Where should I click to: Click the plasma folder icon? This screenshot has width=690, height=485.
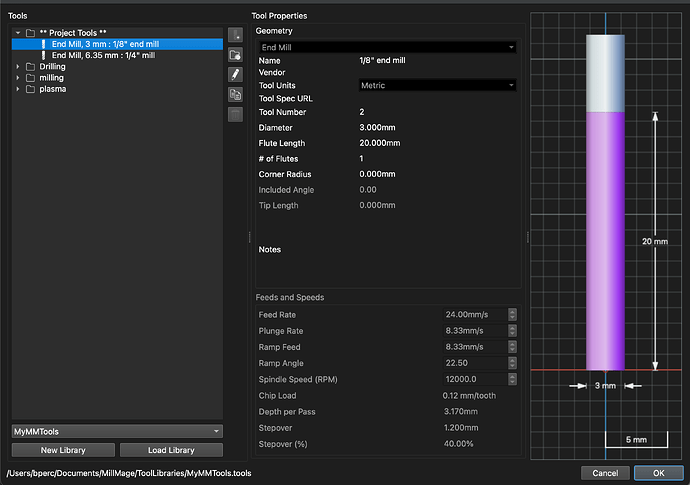tap(30, 89)
